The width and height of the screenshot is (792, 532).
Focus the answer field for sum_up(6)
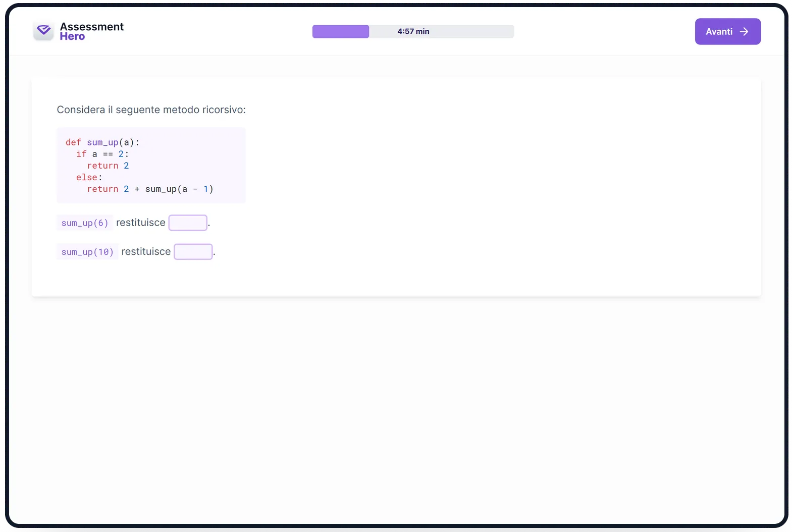click(188, 223)
